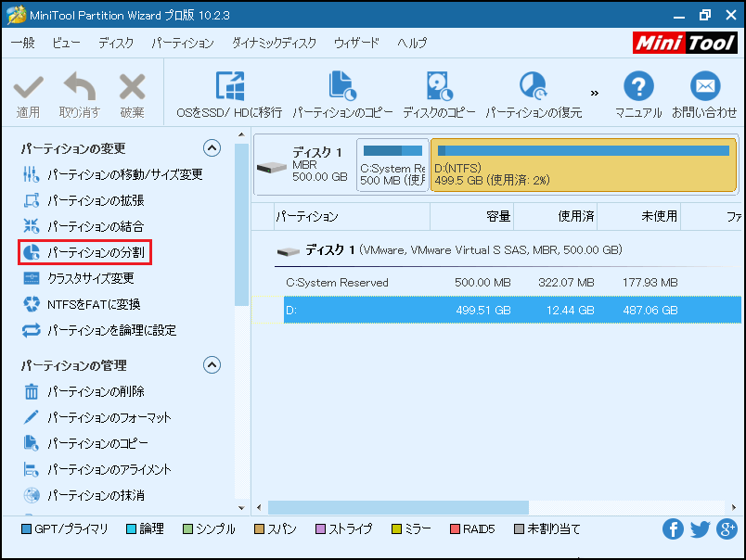The image size is (746, 560).
Task: Select NTFSをFATに変換 in sidebar
Action: tap(82, 304)
